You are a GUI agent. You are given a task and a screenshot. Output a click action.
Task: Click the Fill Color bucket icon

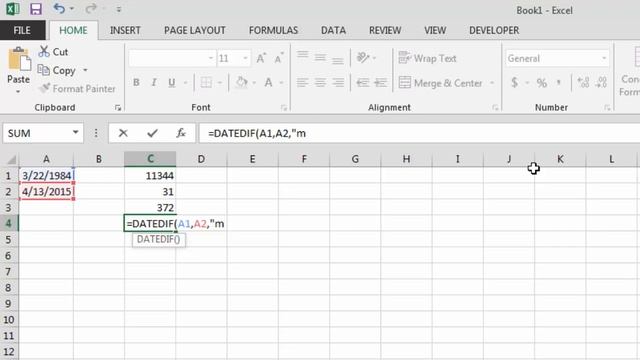(242, 83)
